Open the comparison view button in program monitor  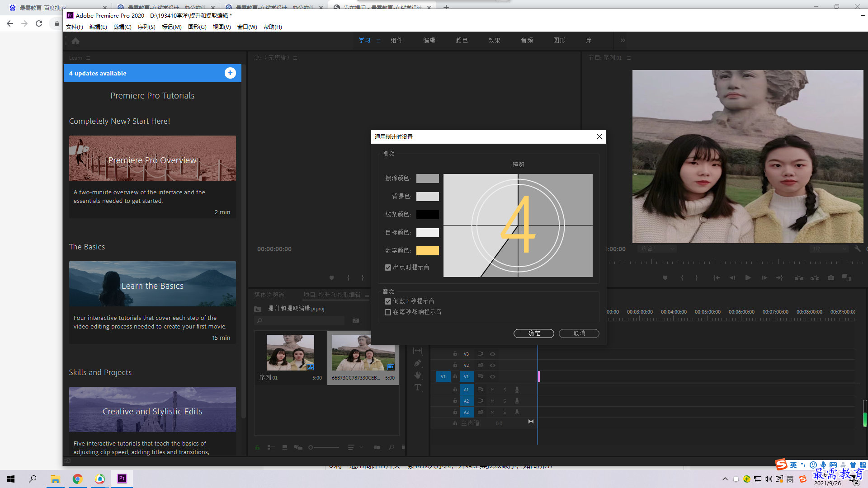point(846,278)
